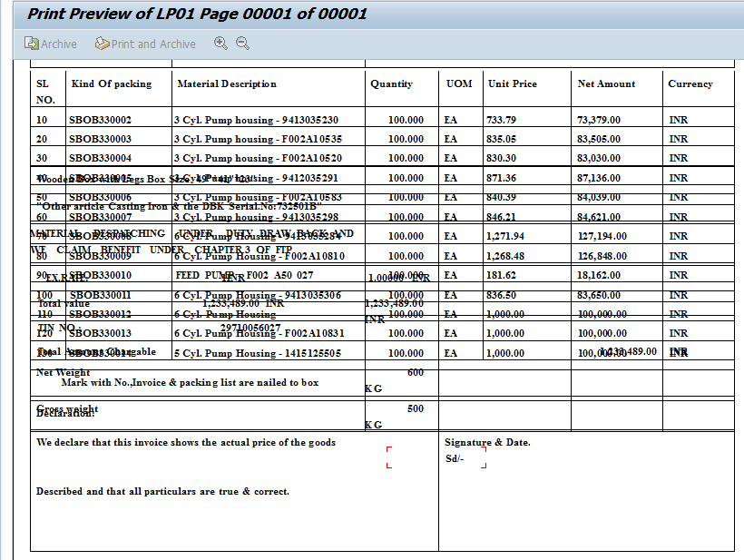Click net amount 73,379.00
Viewport: 744px width, 560px height.
[x=599, y=120]
